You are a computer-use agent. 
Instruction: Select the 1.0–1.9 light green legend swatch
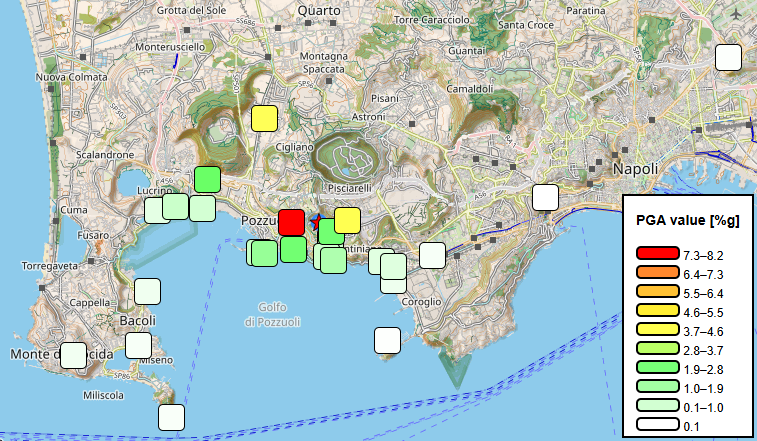658,386
